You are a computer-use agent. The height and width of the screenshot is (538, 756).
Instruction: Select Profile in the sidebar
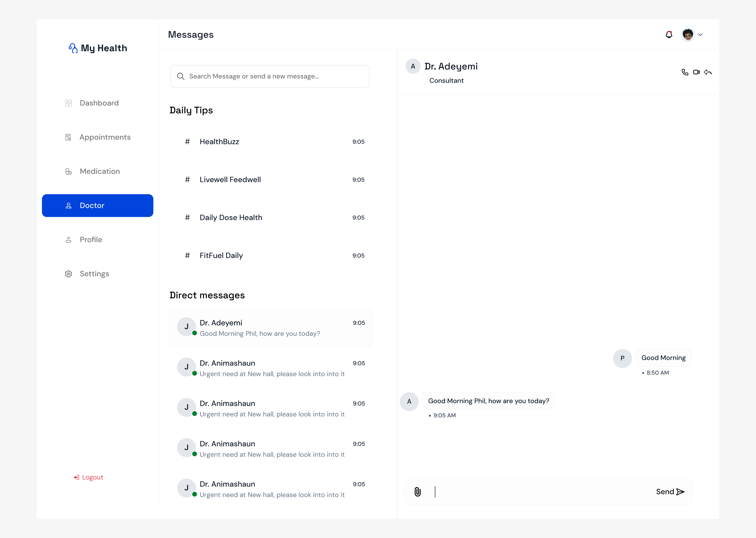point(91,239)
